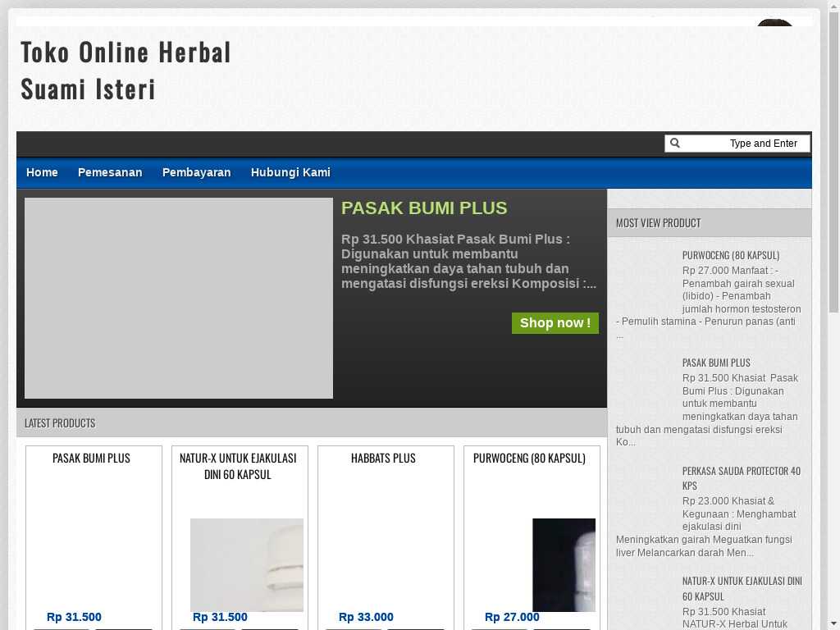Open the Pembayaran menu item
Viewport: 840px width, 630px height.
pos(197,172)
